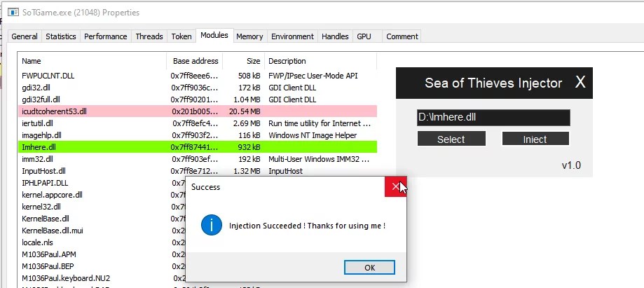This screenshot has height=288, width=644.
Task: Open the Handles tab
Action: (335, 36)
